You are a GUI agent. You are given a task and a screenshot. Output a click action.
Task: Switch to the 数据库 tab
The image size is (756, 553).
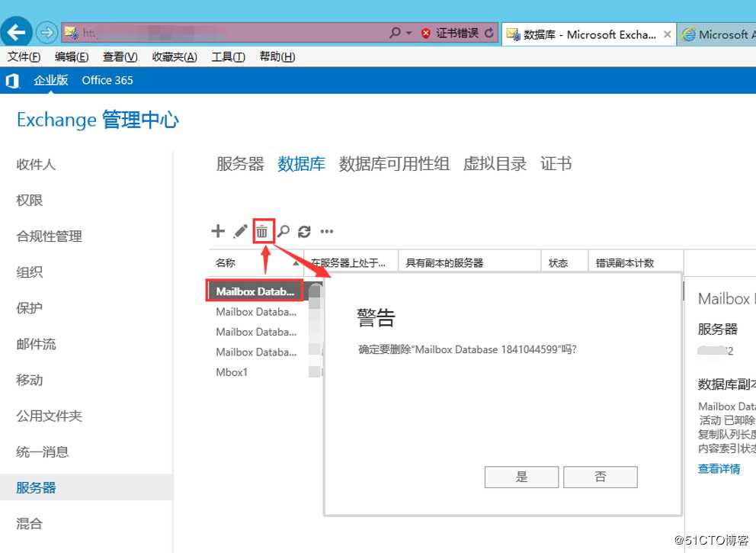click(301, 164)
